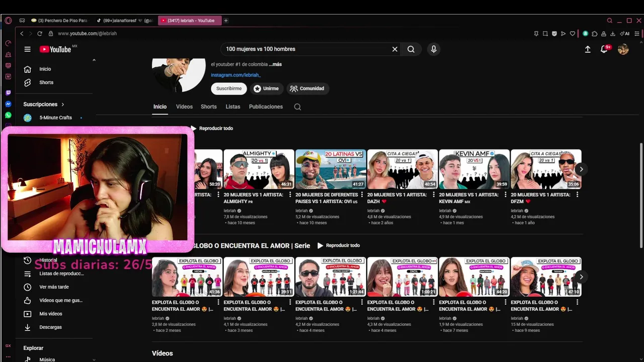Viewport: 644px width, 362px height.
Task: Switch to the Inicio channel tab
Action: point(160,107)
